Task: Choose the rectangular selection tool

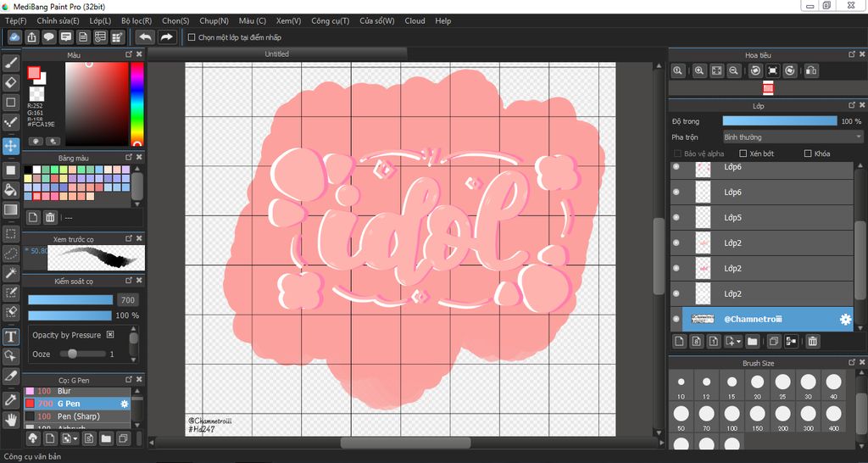Action: point(10,234)
